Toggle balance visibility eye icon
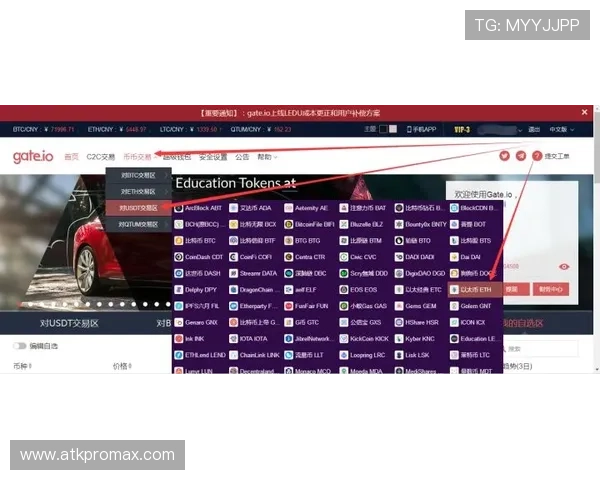600x480 pixels. 564,267
